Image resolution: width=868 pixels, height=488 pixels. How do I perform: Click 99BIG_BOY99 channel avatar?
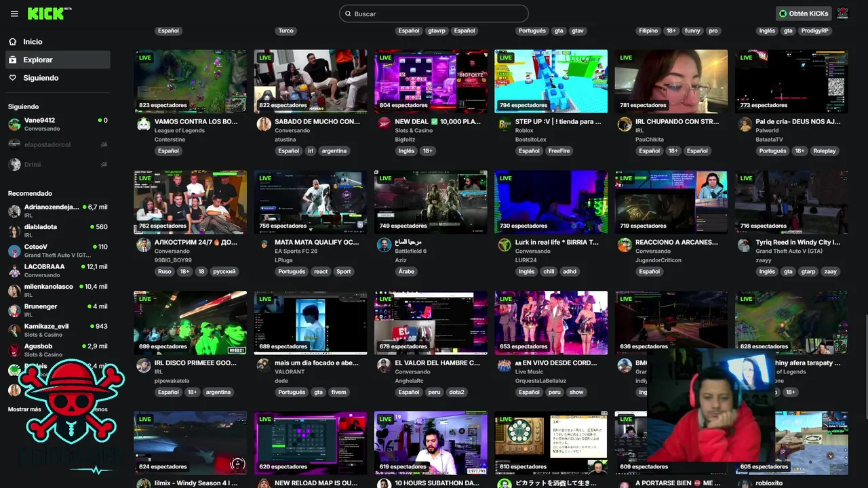click(x=144, y=245)
